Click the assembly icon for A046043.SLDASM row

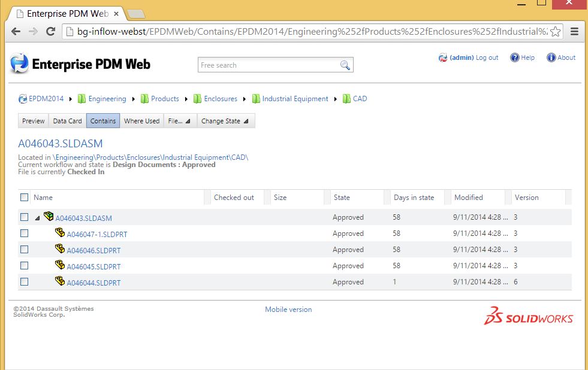click(x=49, y=216)
